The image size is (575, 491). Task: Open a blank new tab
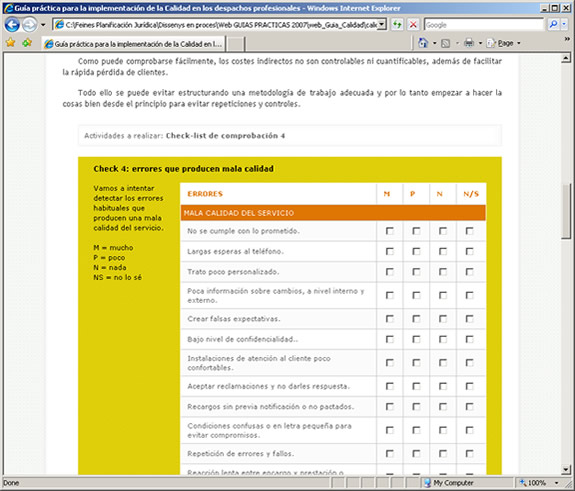coord(236,44)
